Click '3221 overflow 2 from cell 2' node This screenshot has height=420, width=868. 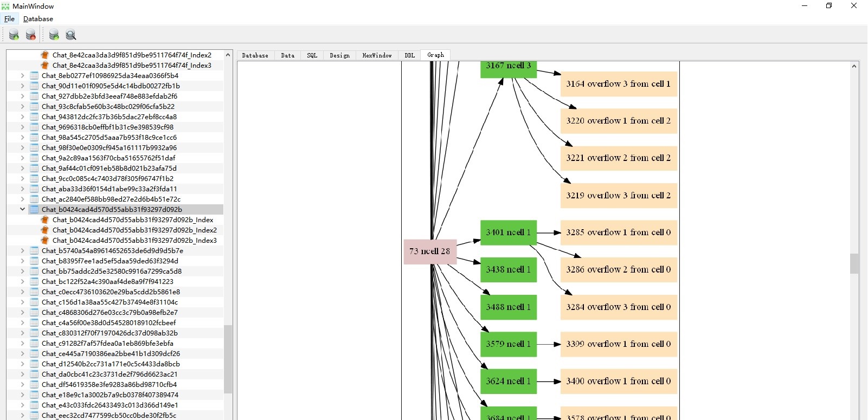pos(619,158)
